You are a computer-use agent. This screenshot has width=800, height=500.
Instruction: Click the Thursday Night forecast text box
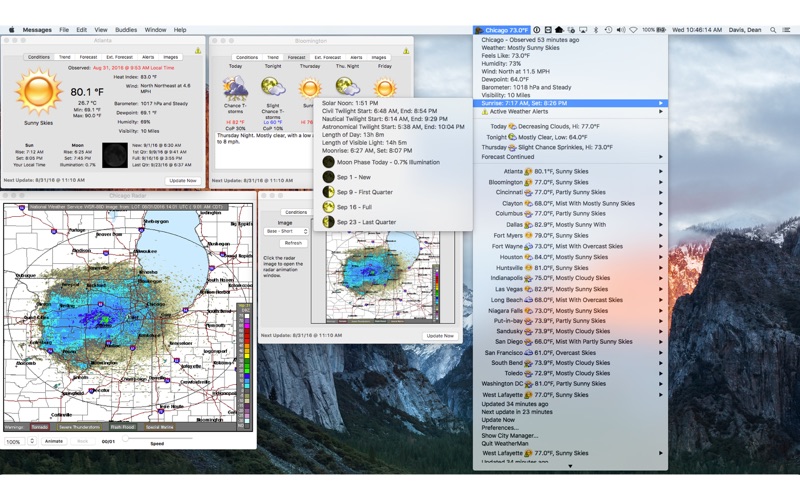click(265, 151)
